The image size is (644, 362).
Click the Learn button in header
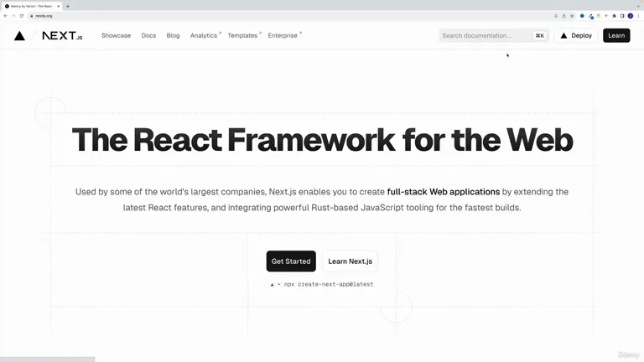pos(616,36)
